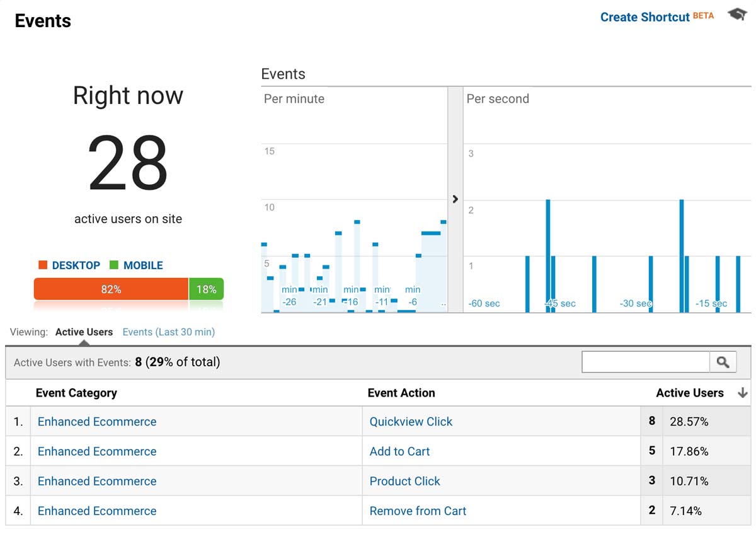Open the Add to Cart event action
Screen dimensions: 756x534
click(399, 451)
